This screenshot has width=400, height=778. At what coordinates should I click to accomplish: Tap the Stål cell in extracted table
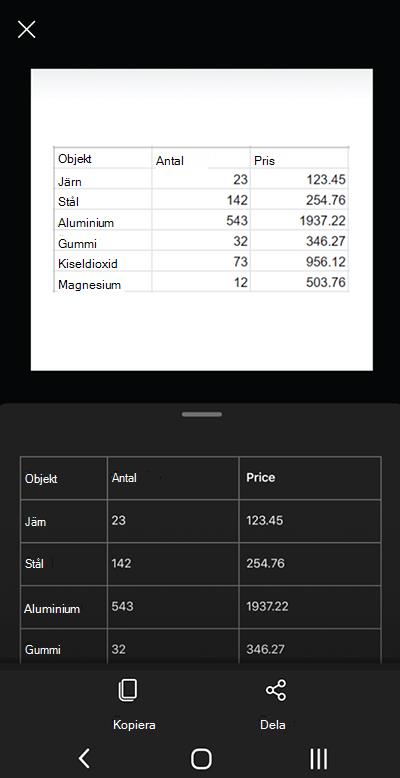64,564
